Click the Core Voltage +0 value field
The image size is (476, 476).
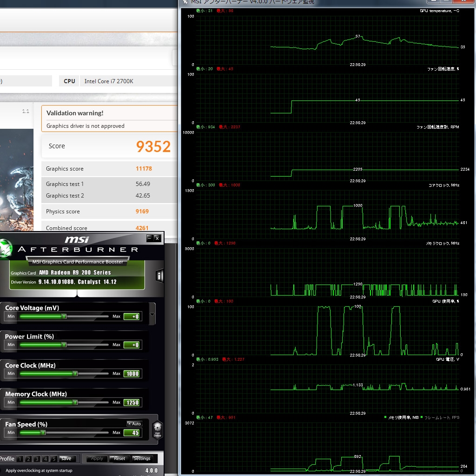[x=132, y=316]
